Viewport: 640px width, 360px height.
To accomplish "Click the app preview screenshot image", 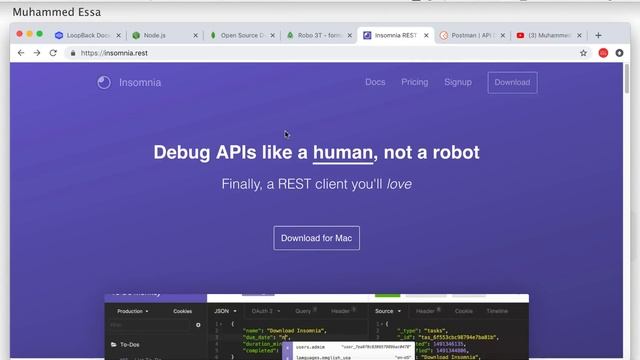I will click(x=316, y=327).
